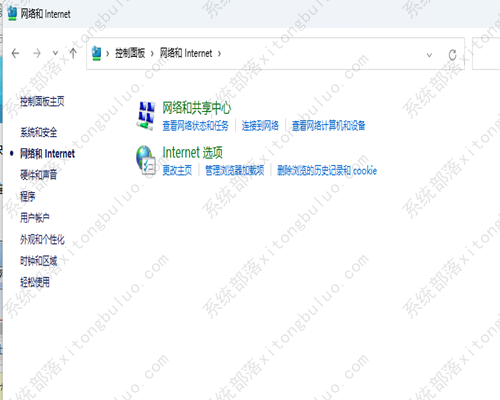Screen dimensions: 500x400
Task: Select 控制面板 breadcrumb segment
Action: 130,53
